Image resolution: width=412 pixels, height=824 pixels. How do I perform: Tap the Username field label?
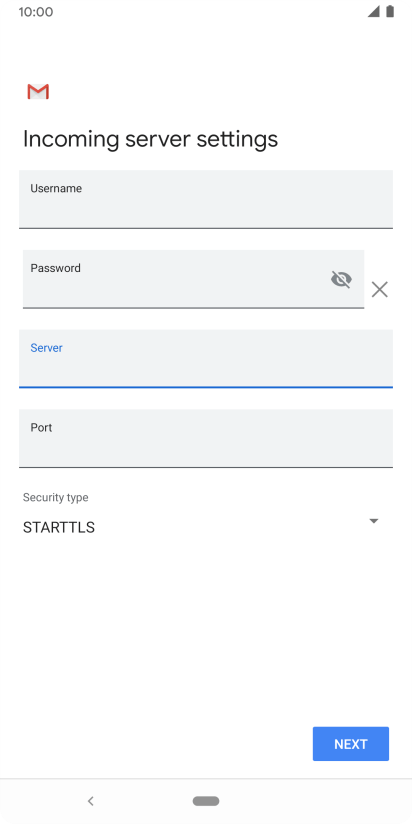coord(56,189)
